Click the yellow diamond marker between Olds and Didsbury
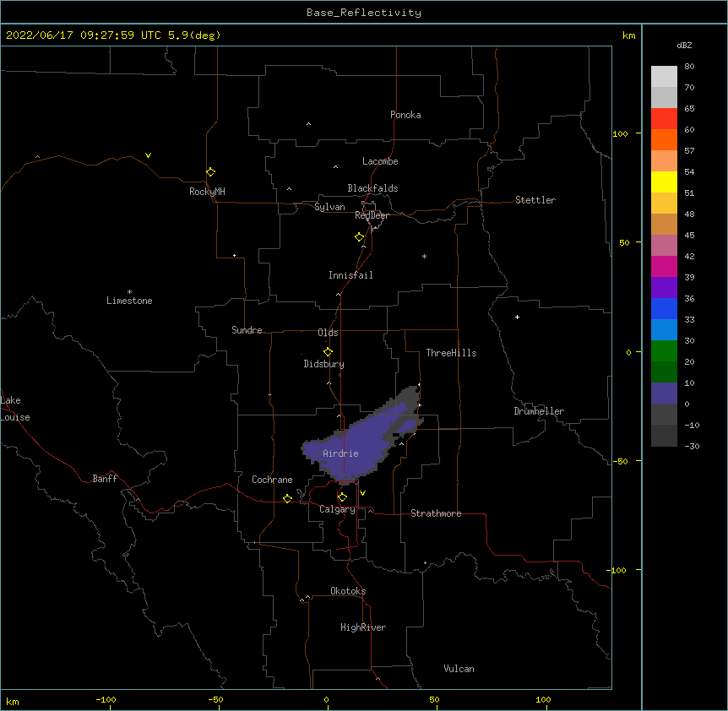Viewport: 728px width, 711px height. coord(329,352)
